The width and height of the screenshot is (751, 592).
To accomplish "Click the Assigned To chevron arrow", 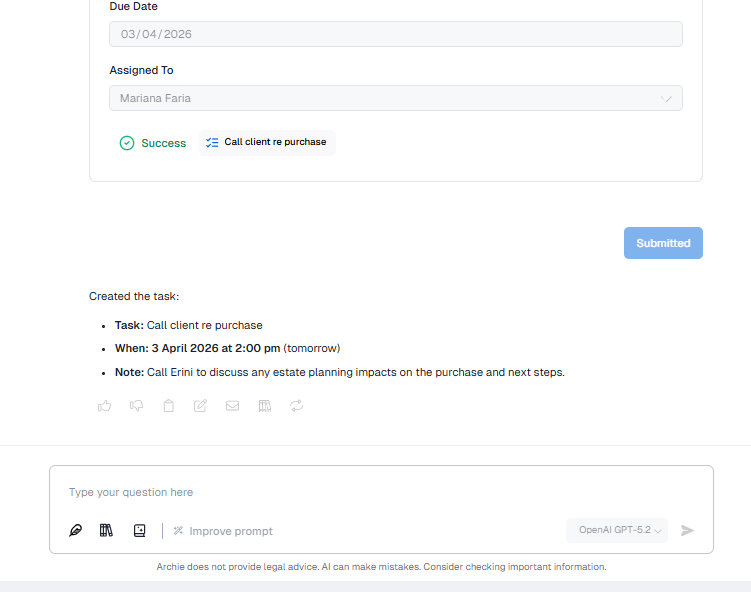I will 667,99.
